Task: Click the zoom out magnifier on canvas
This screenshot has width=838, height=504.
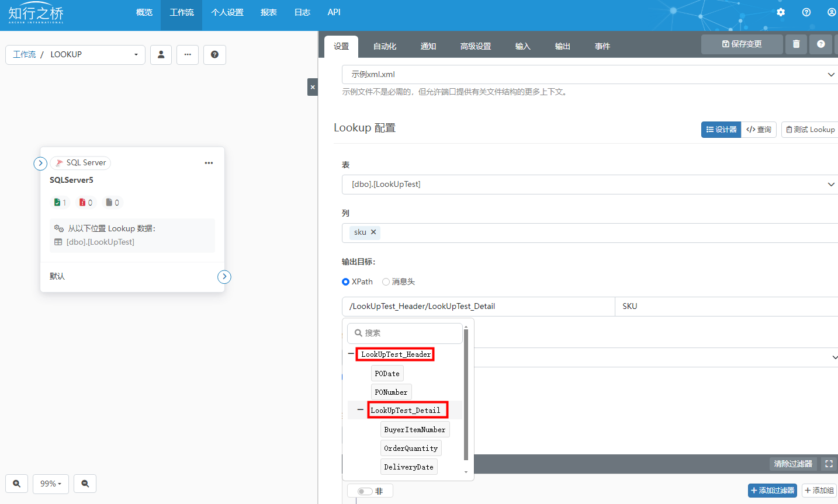Action: tap(85, 484)
